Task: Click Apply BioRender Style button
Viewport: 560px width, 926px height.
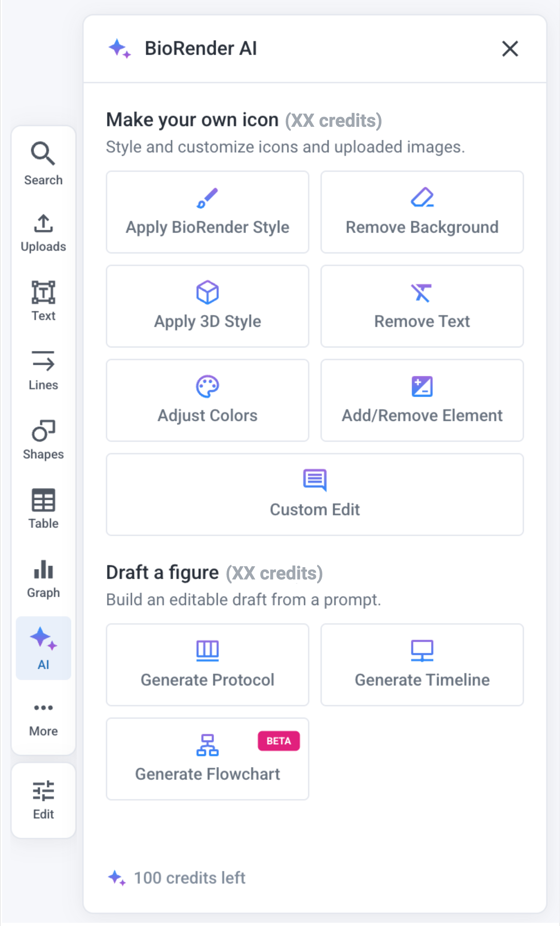Action: click(207, 212)
